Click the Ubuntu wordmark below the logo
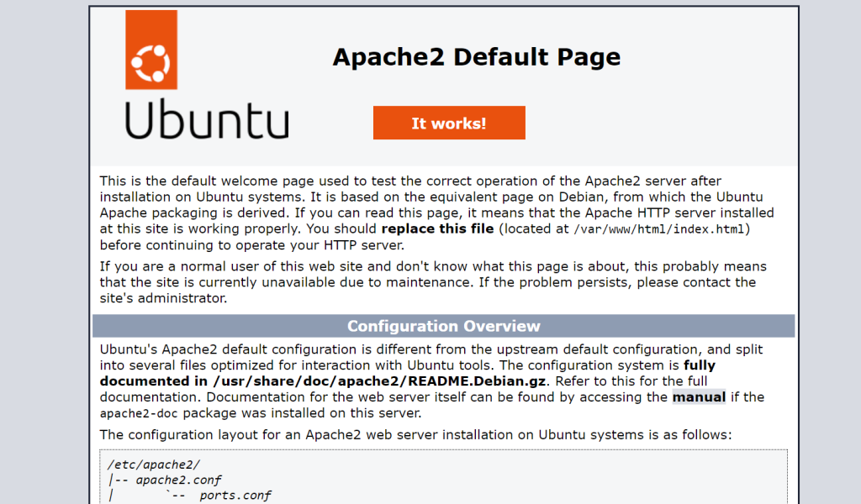 click(205, 120)
